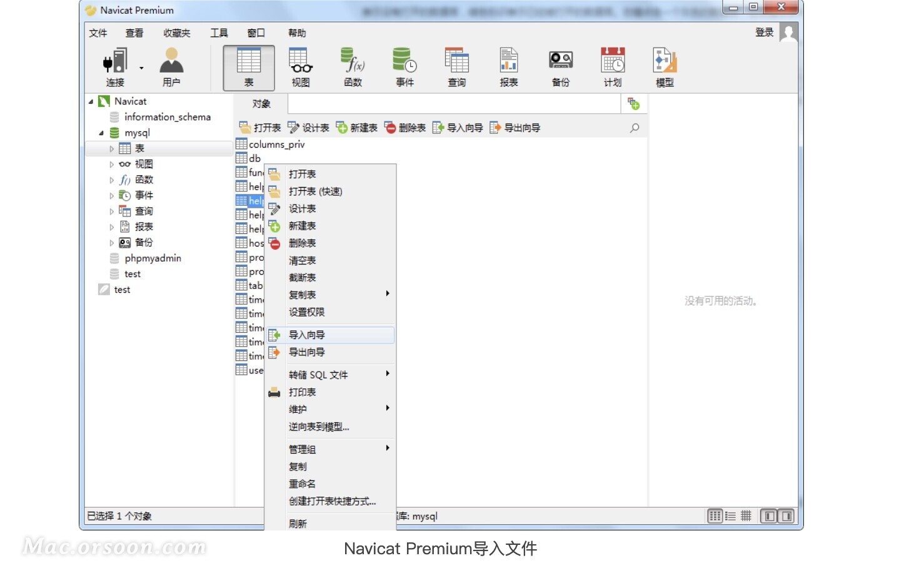Switch to detail view in status bar

(x=746, y=516)
